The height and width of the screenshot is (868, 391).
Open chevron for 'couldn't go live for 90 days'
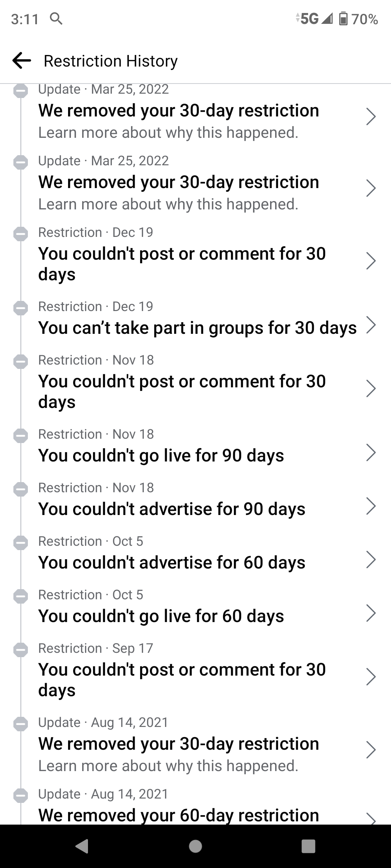click(x=371, y=452)
